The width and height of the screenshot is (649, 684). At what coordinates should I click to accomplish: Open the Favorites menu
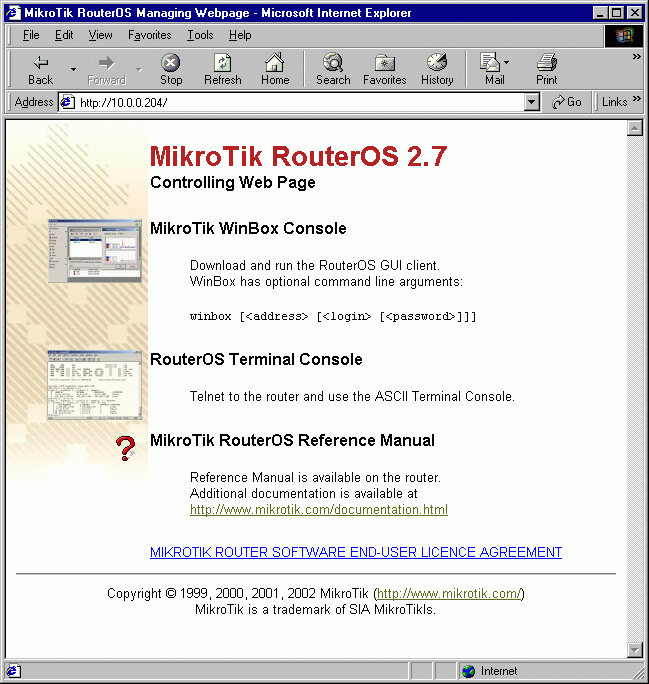coord(150,35)
